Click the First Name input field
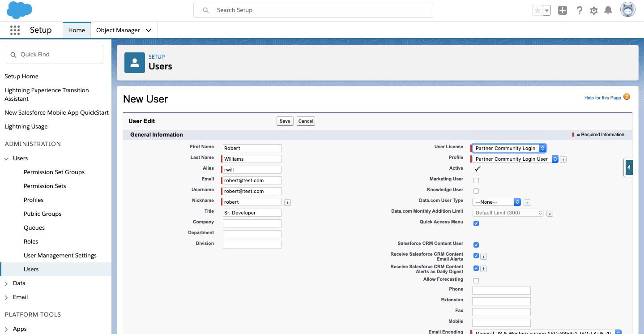The height and width of the screenshot is (334, 644). 252,148
